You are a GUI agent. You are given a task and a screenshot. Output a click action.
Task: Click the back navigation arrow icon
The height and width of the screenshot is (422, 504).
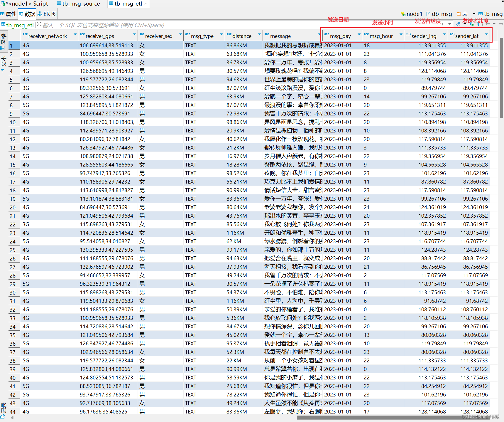pyautogui.click(x=487, y=24)
